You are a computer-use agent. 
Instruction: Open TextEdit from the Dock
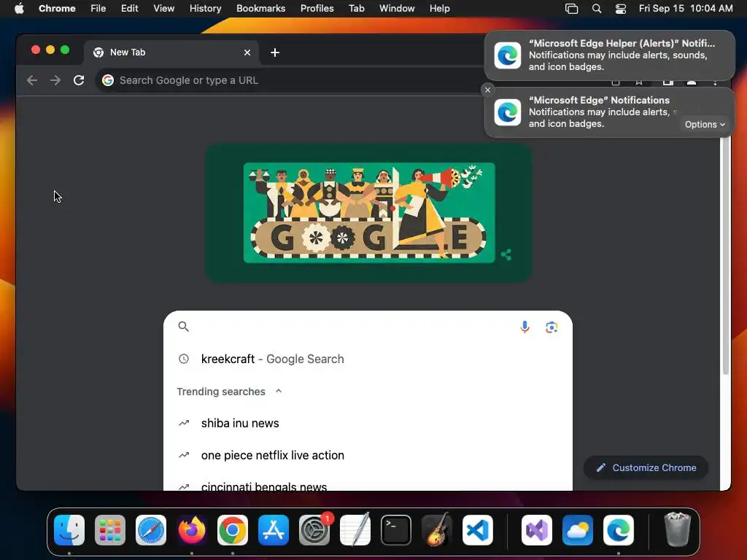click(355, 530)
